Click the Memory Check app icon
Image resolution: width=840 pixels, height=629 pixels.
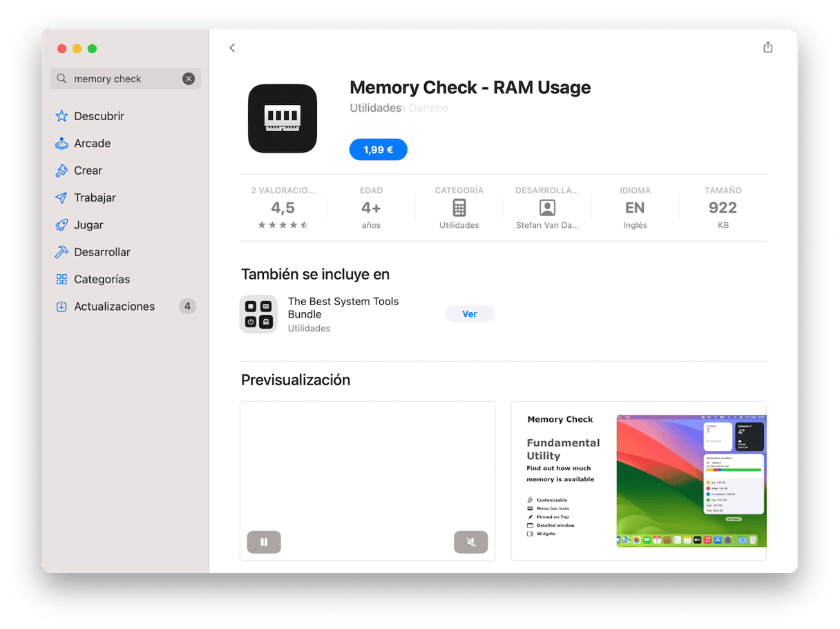[x=283, y=119]
